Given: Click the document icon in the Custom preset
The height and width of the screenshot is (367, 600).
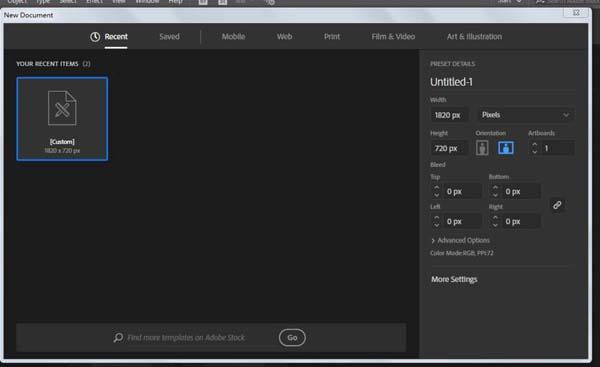Looking at the screenshot, I should coord(62,108).
